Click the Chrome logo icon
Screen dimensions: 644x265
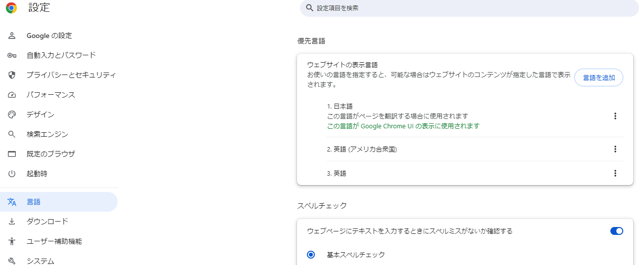[x=11, y=8]
